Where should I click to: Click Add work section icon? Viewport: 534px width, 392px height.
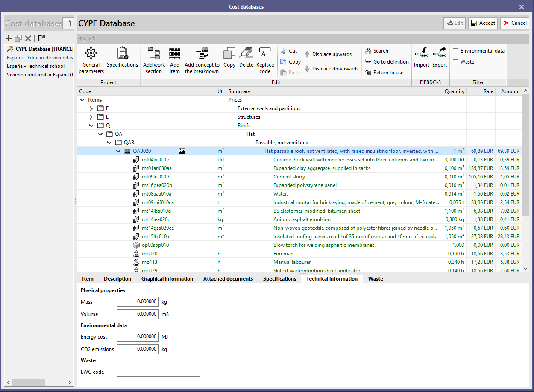pos(154,60)
